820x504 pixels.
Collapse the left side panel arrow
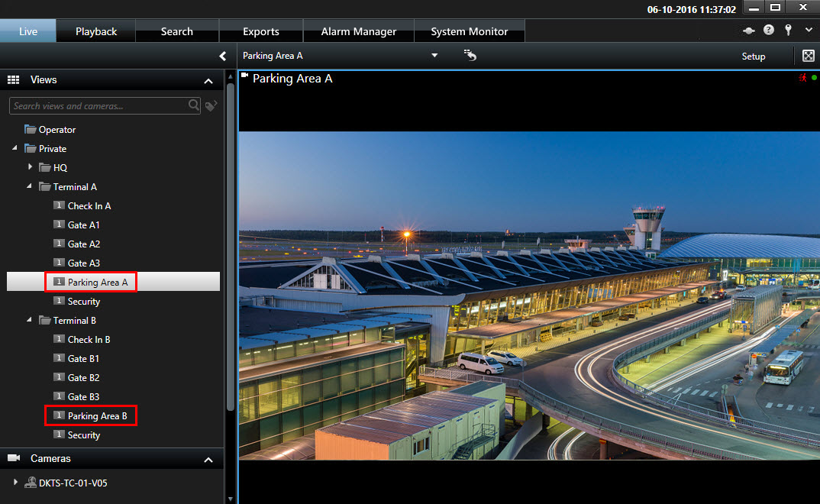(x=223, y=56)
